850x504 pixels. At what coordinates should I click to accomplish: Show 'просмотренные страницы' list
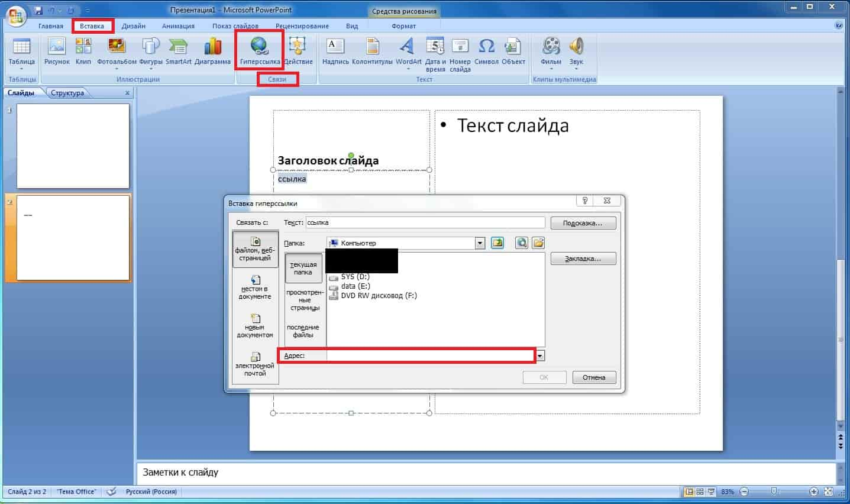pyautogui.click(x=305, y=300)
